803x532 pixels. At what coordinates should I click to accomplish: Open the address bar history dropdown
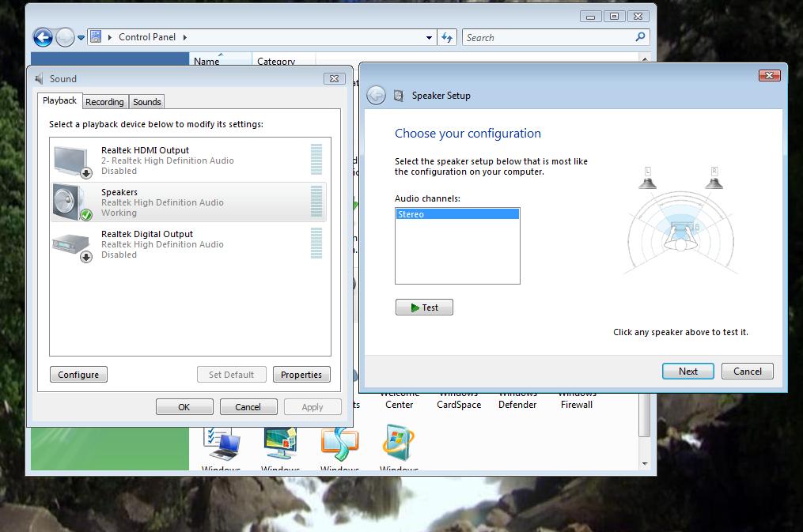(429, 38)
